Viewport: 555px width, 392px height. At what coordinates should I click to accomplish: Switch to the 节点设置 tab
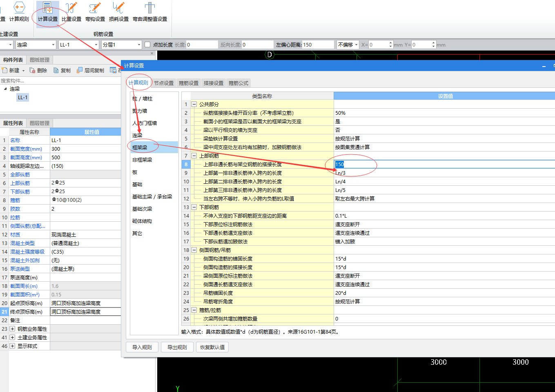(x=164, y=83)
